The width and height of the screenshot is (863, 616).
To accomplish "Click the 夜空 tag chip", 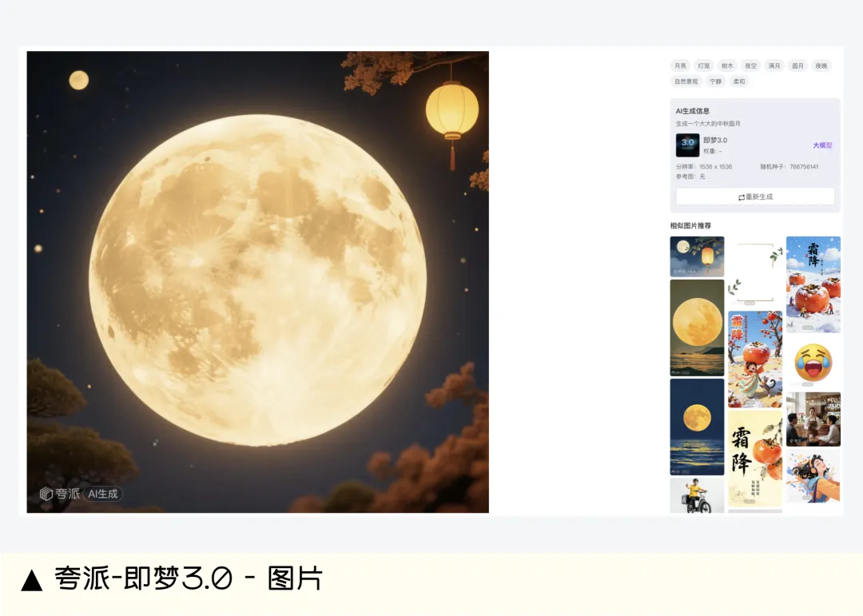I will tap(750, 66).
